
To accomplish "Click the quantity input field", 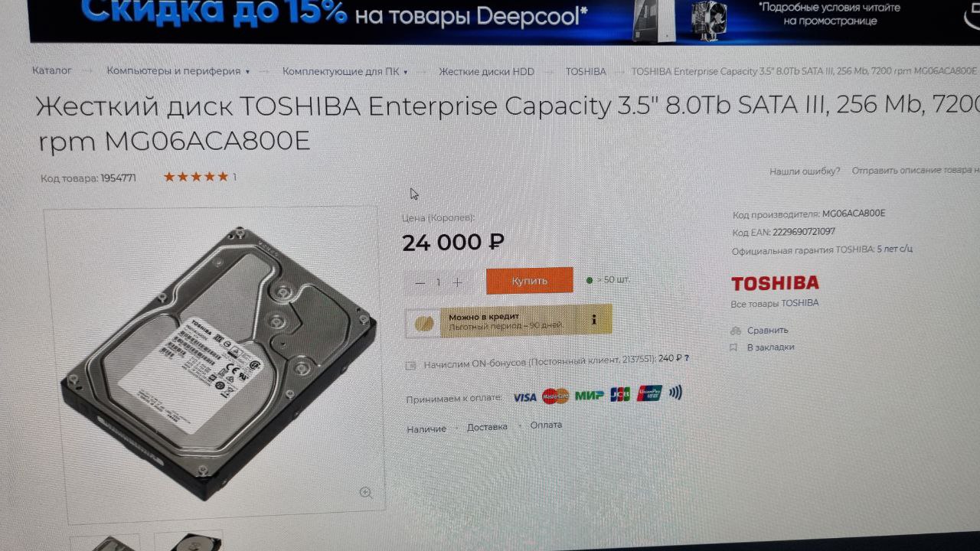I will [439, 282].
